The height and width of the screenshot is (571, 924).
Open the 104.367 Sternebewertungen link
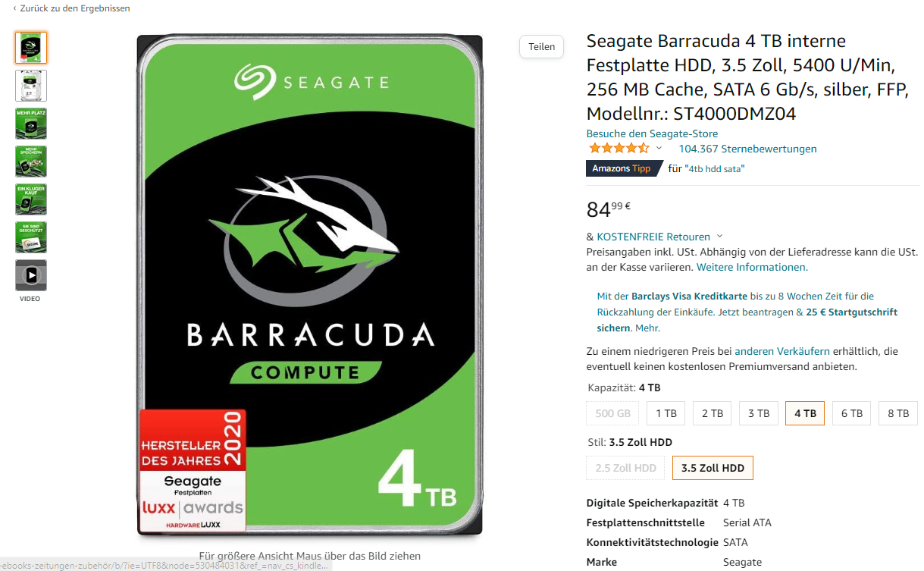click(x=747, y=149)
